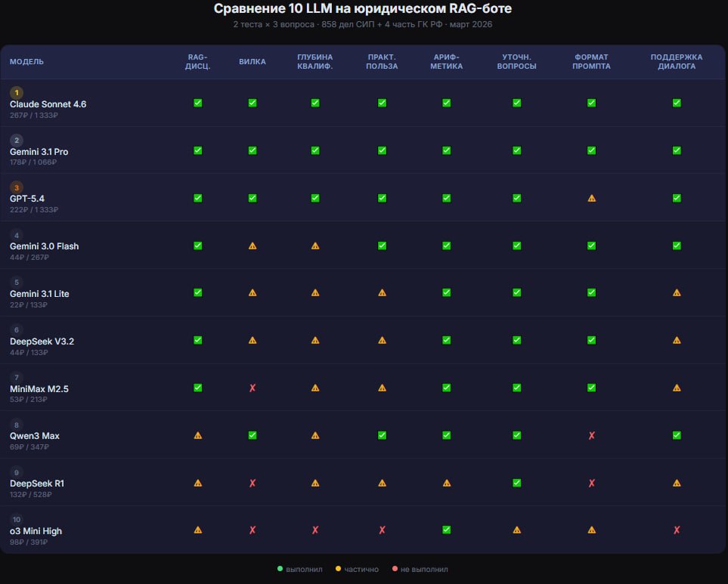Click the green check for Claude Sonnet 4.6 RAG-дисц.
Image resolution: width=728 pixels, height=584 pixels.
pyautogui.click(x=198, y=103)
